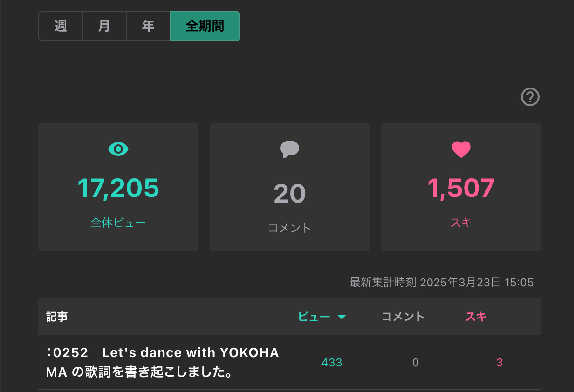Sort by the ビュー column header text
574x392 pixels.
pyautogui.click(x=314, y=317)
